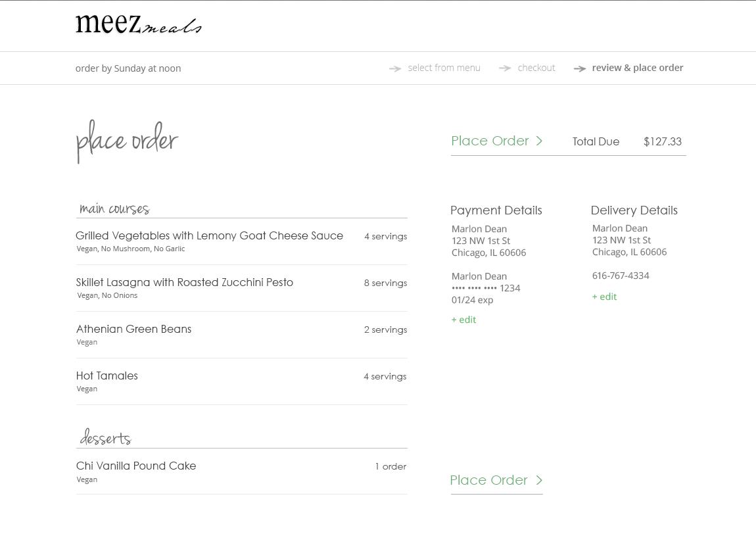This screenshot has height=559, width=756.
Task: Click the meez meals logo
Action: pyautogui.click(x=138, y=25)
